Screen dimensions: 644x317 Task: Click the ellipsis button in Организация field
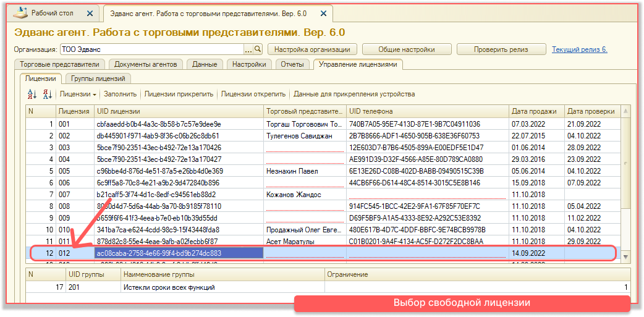click(x=248, y=49)
